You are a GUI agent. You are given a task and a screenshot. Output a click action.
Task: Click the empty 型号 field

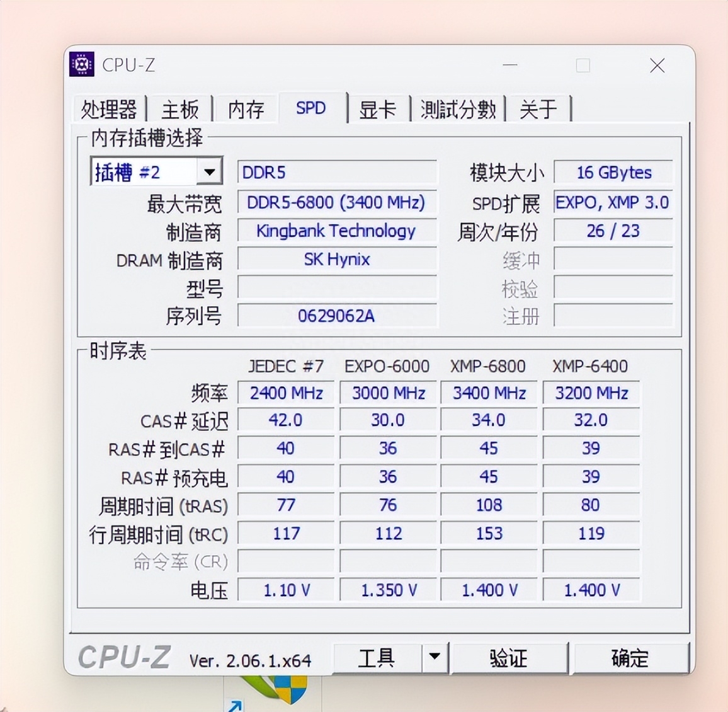(337, 288)
